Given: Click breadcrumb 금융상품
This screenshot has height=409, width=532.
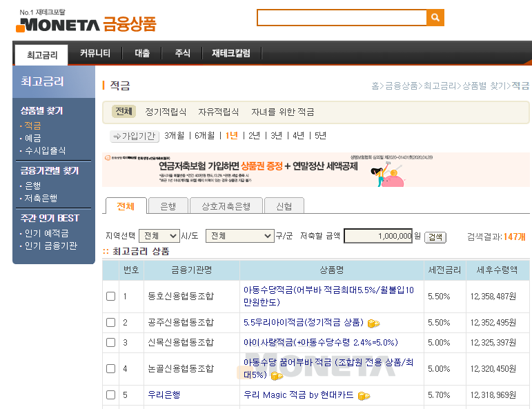Looking at the screenshot, I should point(402,86).
